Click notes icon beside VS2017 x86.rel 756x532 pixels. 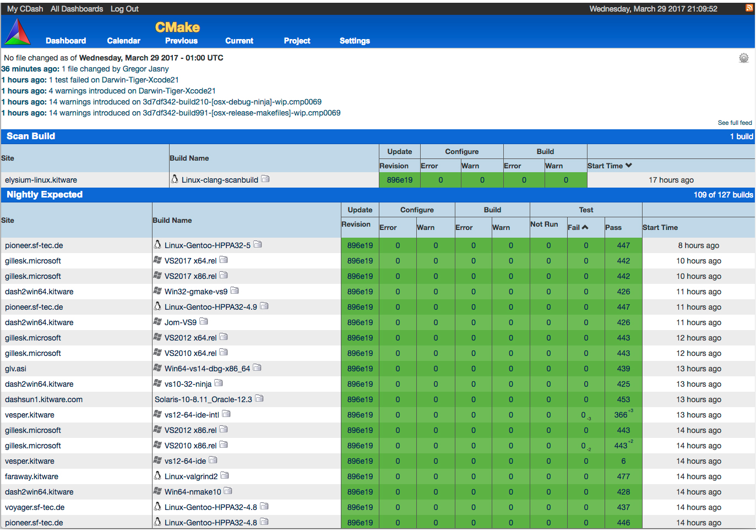(224, 275)
